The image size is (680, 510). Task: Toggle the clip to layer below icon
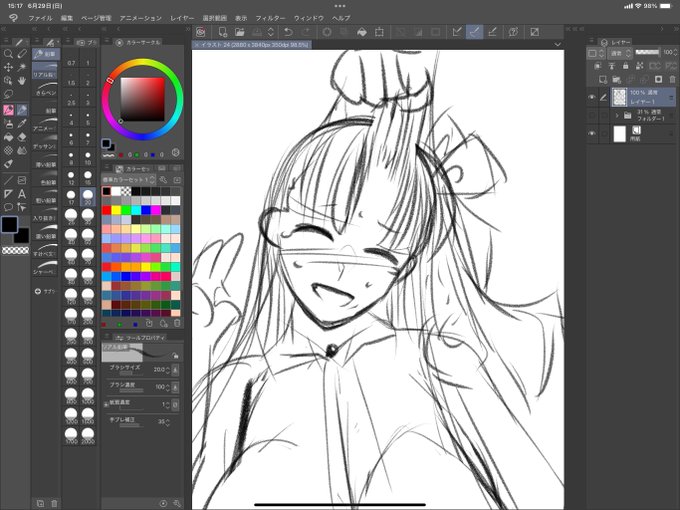click(x=598, y=66)
